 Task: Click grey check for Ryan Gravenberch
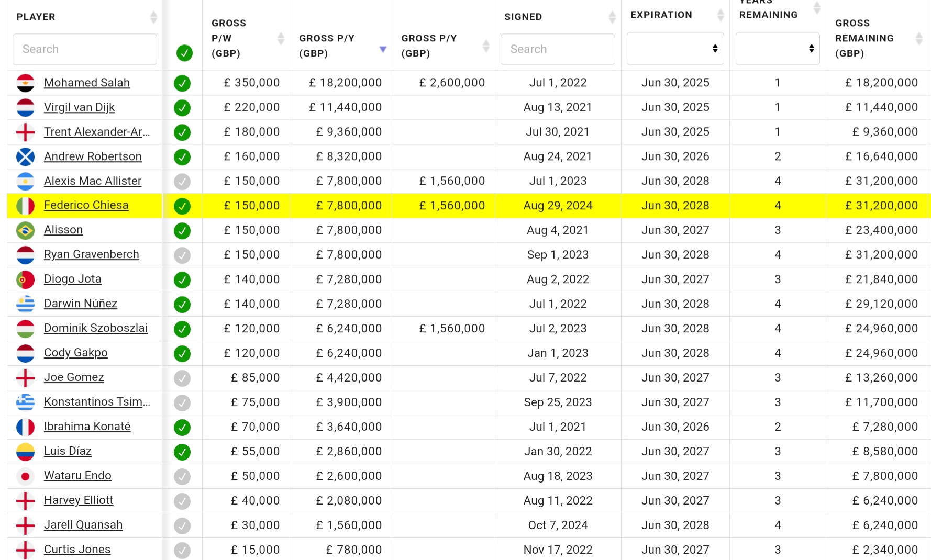pos(182,255)
